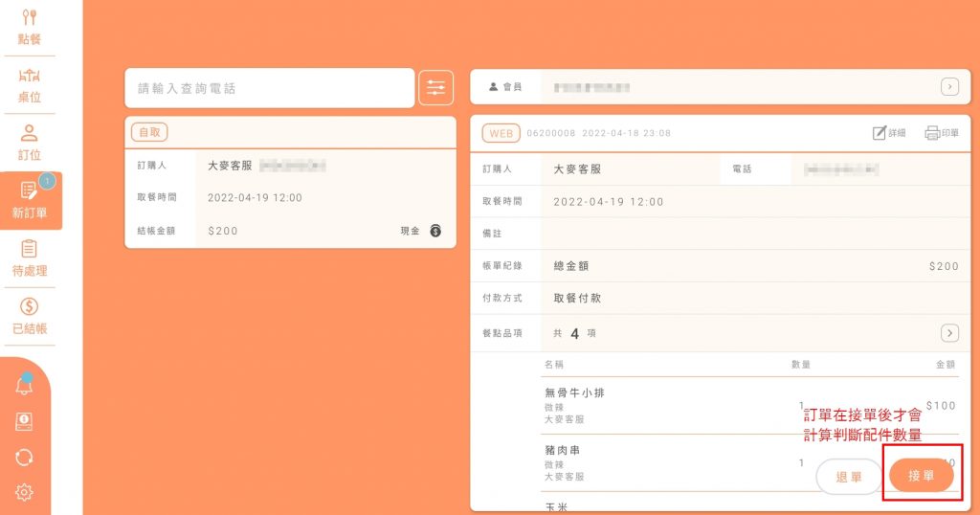Open the 點餐 ordering section
Viewport: 980px width, 515px height.
(x=29, y=26)
